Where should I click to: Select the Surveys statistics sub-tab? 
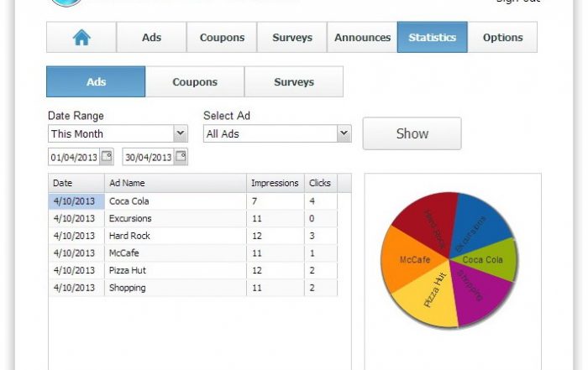tap(294, 81)
